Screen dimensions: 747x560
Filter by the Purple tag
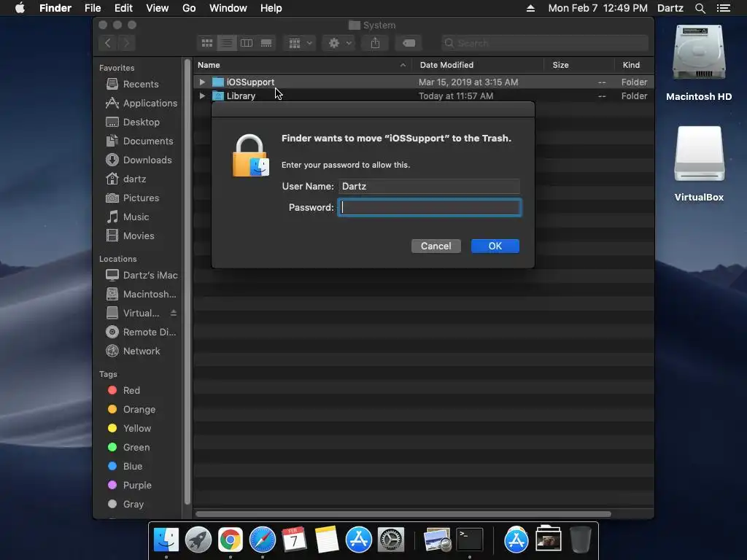point(130,485)
